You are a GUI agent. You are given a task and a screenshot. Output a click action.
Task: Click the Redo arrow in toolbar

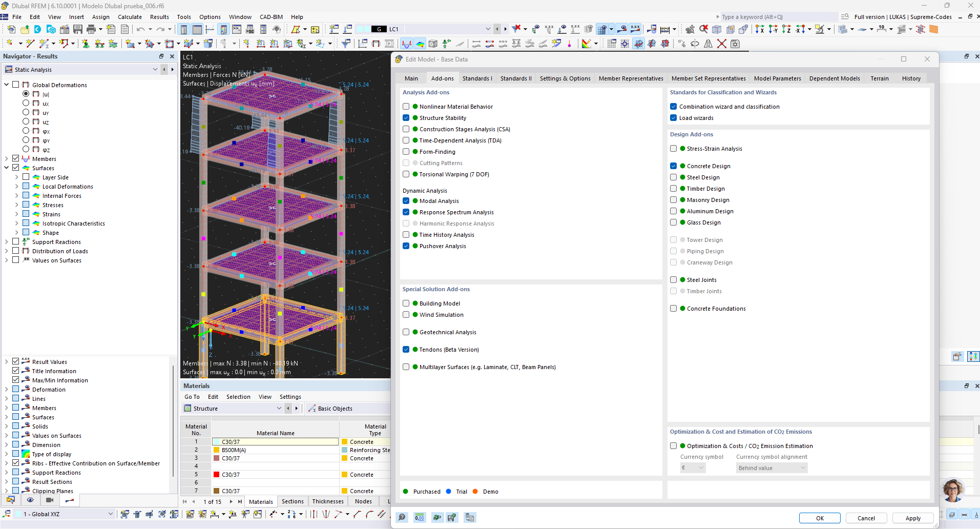tap(160, 29)
